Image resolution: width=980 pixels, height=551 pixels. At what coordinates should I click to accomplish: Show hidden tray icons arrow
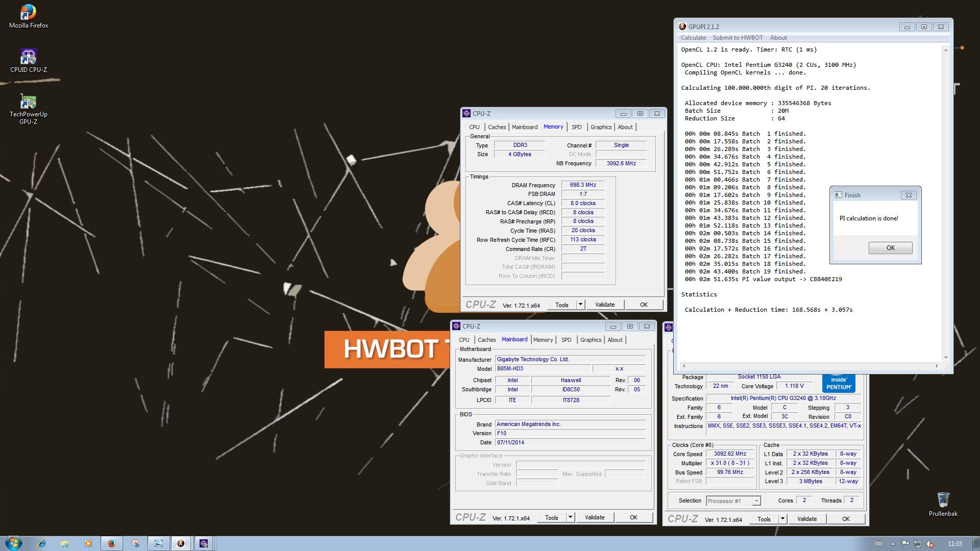tap(893, 544)
